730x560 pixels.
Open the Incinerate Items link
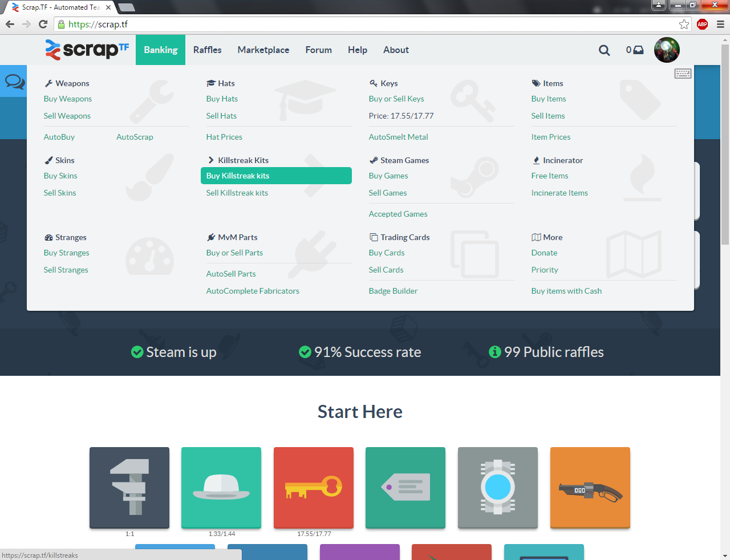coord(559,193)
